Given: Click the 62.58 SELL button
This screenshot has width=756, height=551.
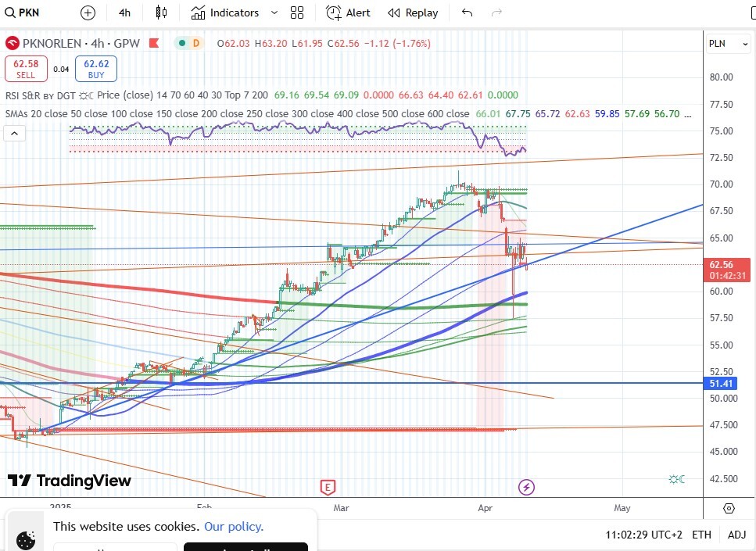Looking at the screenshot, I should point(26,69).
